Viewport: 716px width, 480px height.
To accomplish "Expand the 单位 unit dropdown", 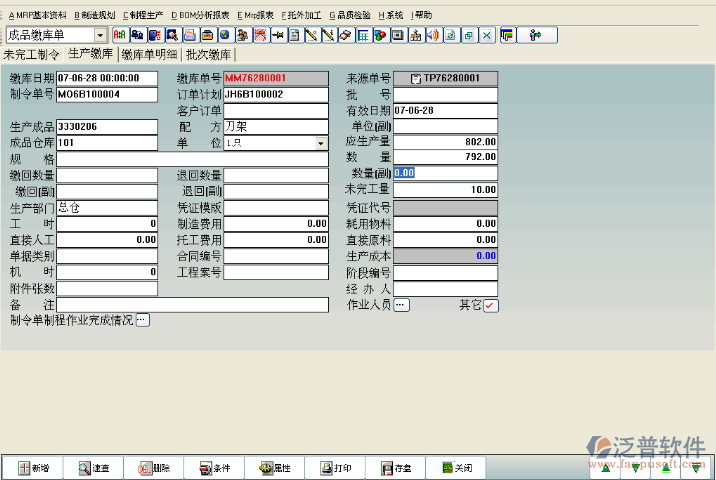I will point(320,144).
